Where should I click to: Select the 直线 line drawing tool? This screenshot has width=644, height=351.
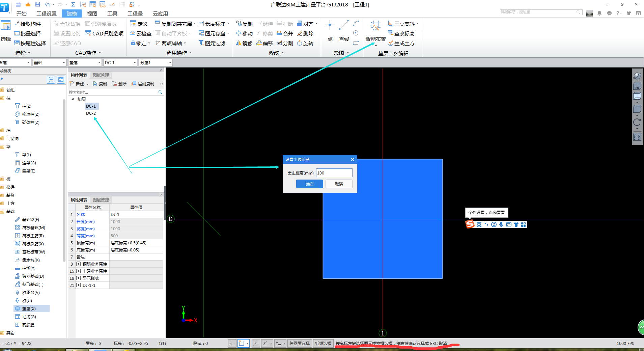[x=344, y=31]
